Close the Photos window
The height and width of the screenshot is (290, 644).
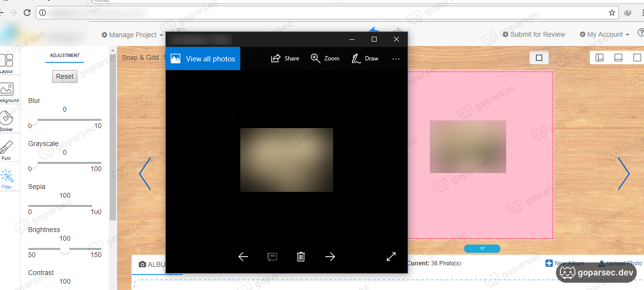(396, 39)
